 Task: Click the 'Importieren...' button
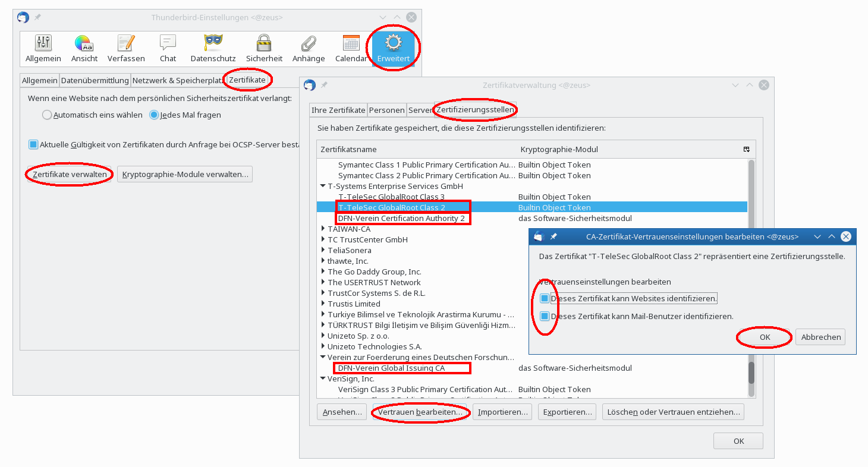pyautogui.click(x=503, y=412)
